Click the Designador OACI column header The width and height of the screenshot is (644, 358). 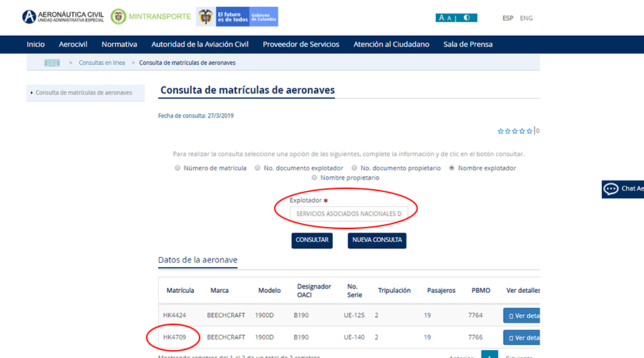(x=314, y=291)
